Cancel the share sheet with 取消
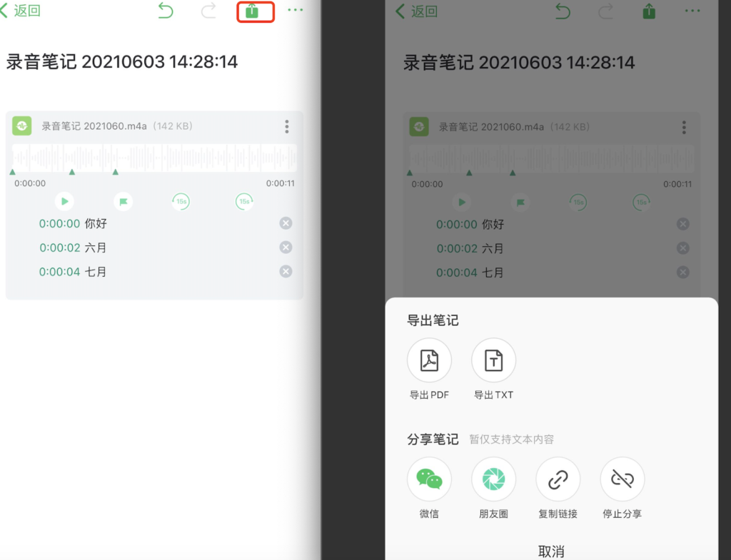 (550, 551)
